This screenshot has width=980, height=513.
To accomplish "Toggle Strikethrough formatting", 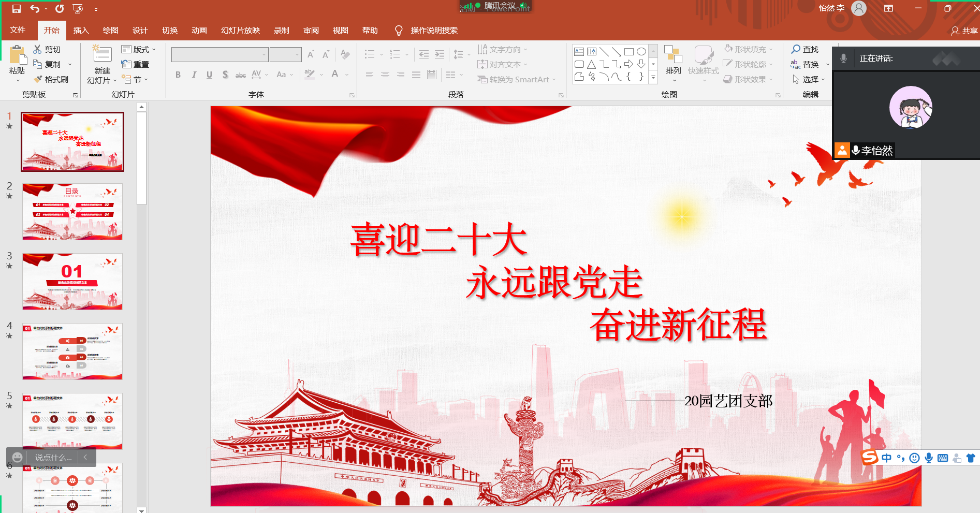I will click(x=241, y=75).
